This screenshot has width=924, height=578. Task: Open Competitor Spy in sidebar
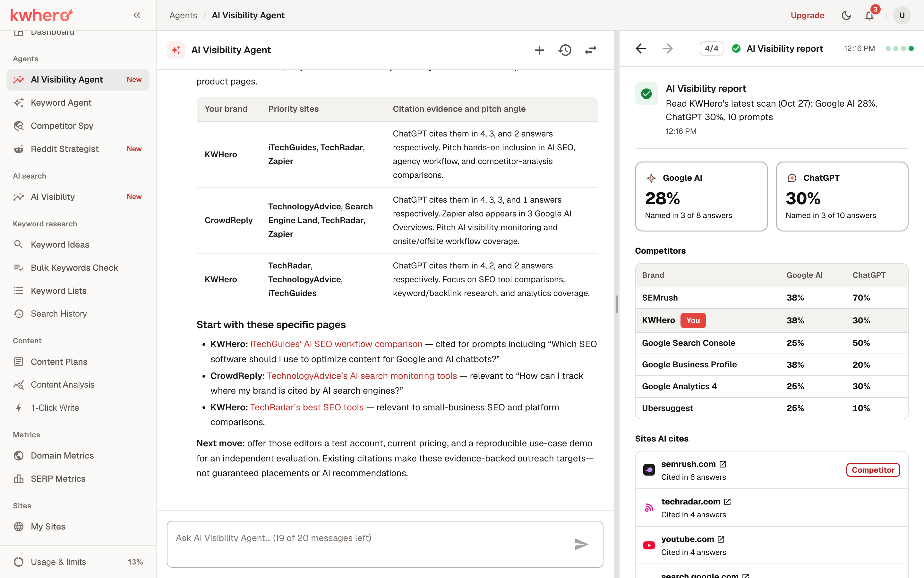click(78, 126)
